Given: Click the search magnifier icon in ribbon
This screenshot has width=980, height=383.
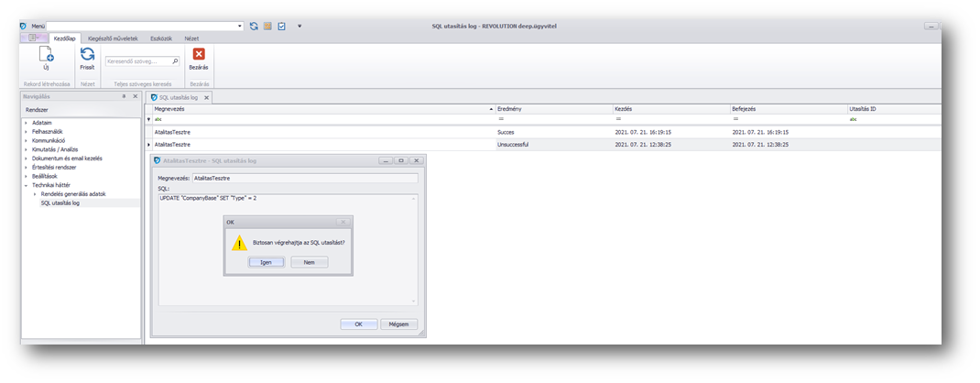Looking at the screenshot, I should coord(175,61).
